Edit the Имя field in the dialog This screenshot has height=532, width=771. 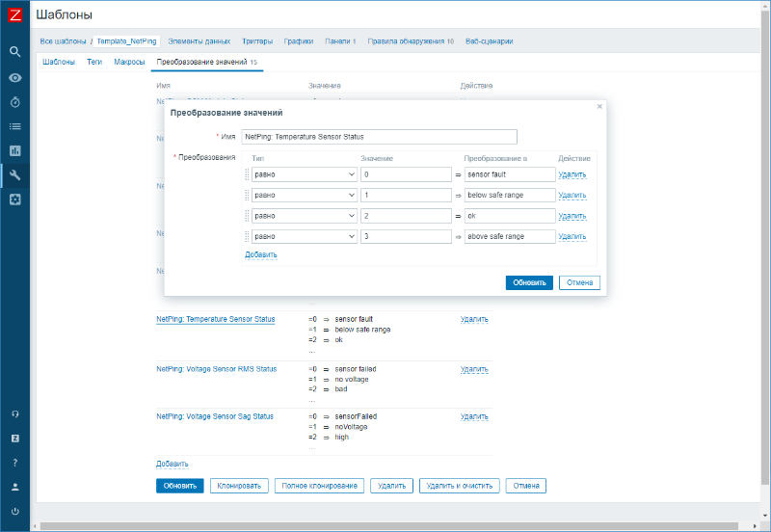click(x=379, y=137)
